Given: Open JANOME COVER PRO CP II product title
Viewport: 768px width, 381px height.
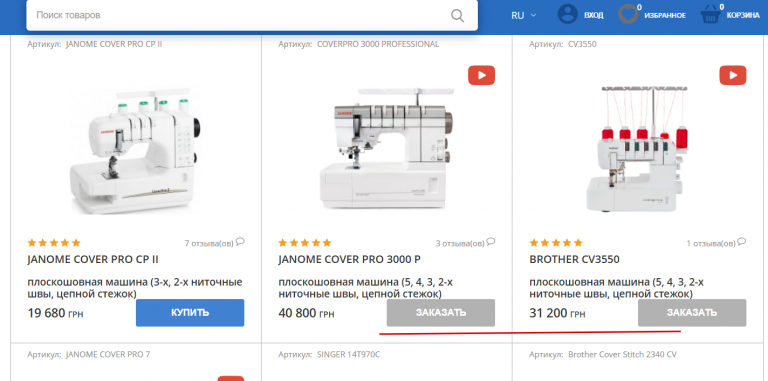Looking at the screenshot, I should click(x=93, y=260).
